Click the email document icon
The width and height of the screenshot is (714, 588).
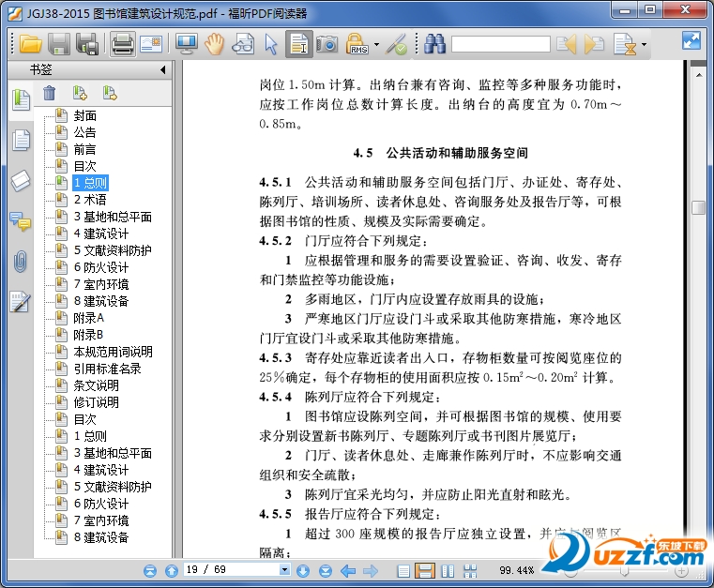click(151, 44)
